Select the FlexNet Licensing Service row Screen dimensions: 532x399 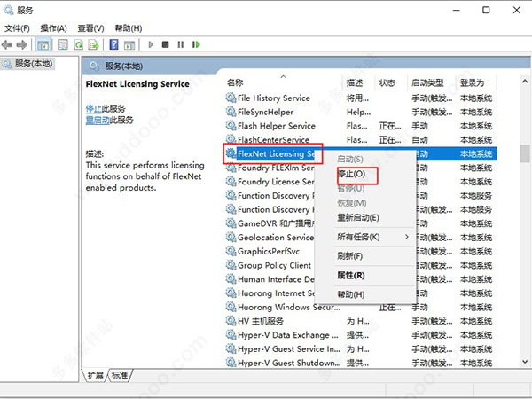click(360, 153)
